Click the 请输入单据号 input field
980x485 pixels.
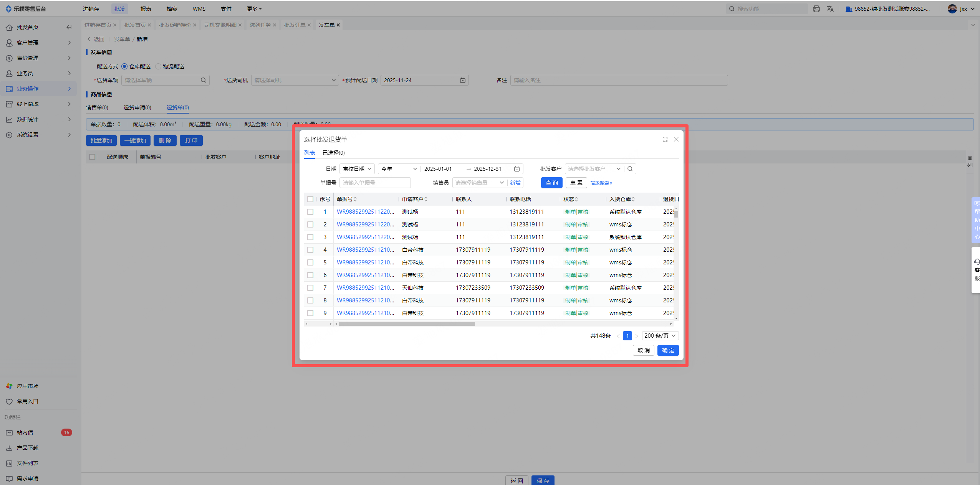(x=374, y=183)
